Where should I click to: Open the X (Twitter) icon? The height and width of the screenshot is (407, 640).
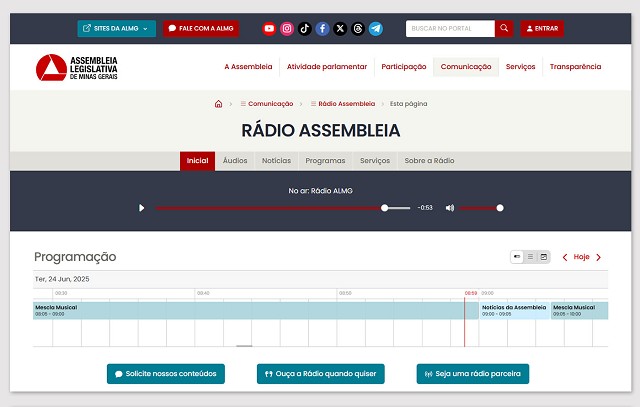340,29
